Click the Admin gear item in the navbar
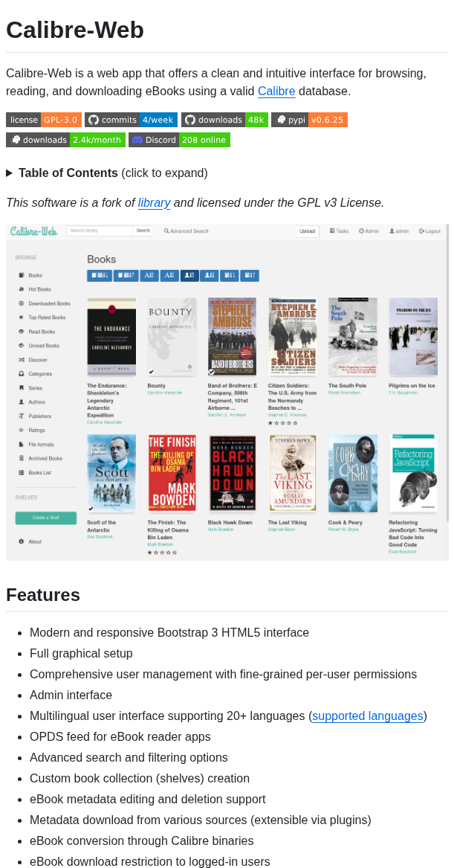Screen dimensions: 454x868 (x=369, y=231)
